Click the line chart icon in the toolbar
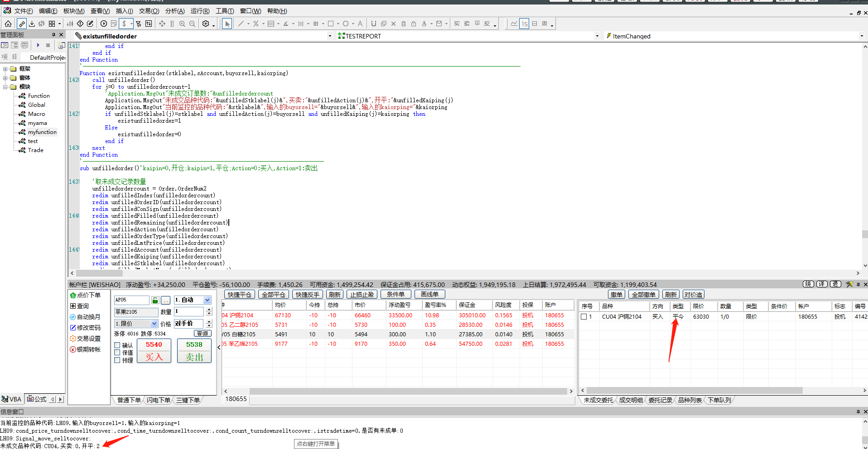This screenshot has height=449, width=868. coord(514,24)
